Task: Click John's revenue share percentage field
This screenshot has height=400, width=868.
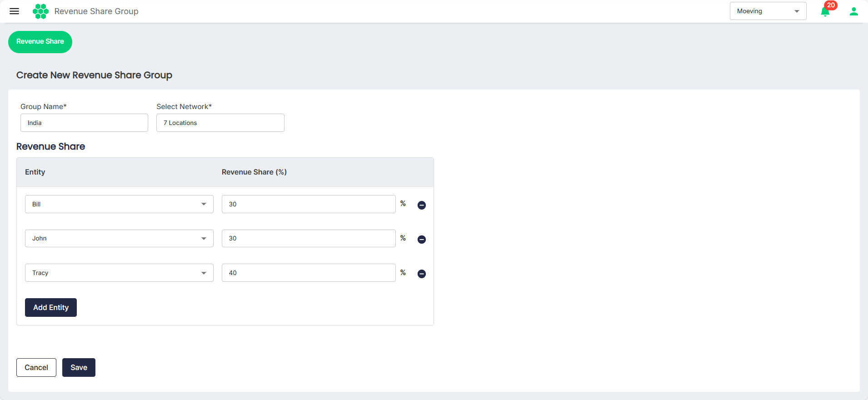Action: pyautogui.click(x=309, y=238)
